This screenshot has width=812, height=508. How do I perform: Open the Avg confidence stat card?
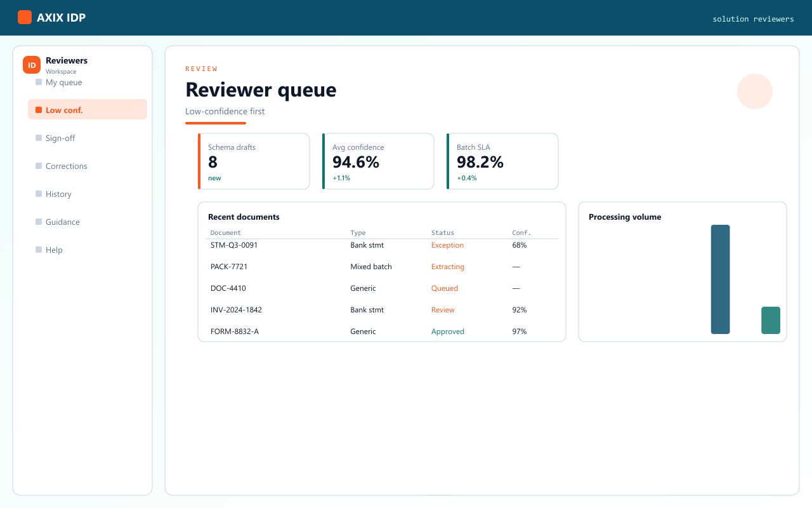click(378, 161)
